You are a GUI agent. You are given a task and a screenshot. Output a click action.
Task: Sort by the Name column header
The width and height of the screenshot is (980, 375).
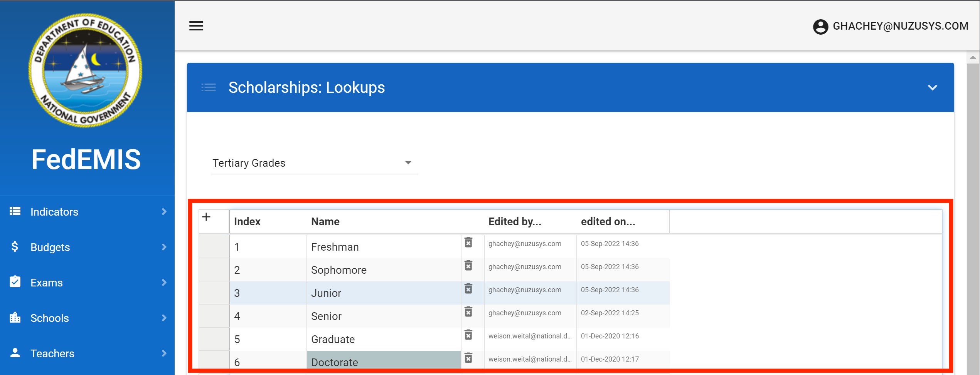point(325,222)
